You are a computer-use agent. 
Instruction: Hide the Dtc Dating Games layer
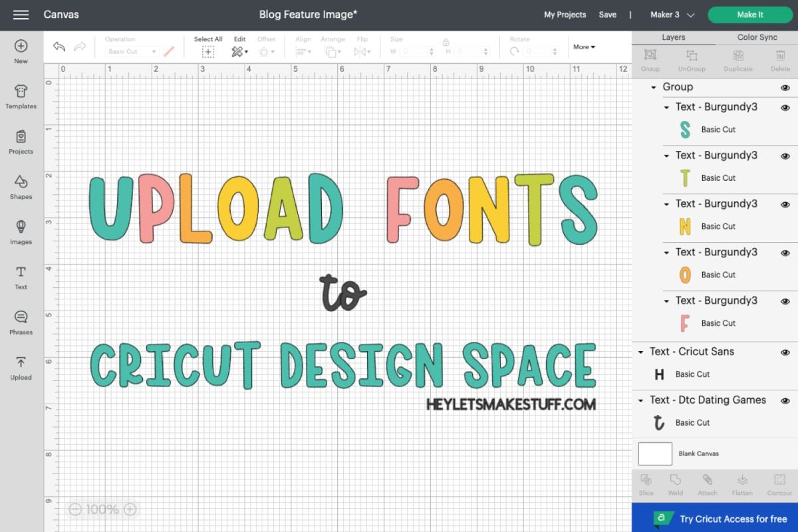coord(785,401)
